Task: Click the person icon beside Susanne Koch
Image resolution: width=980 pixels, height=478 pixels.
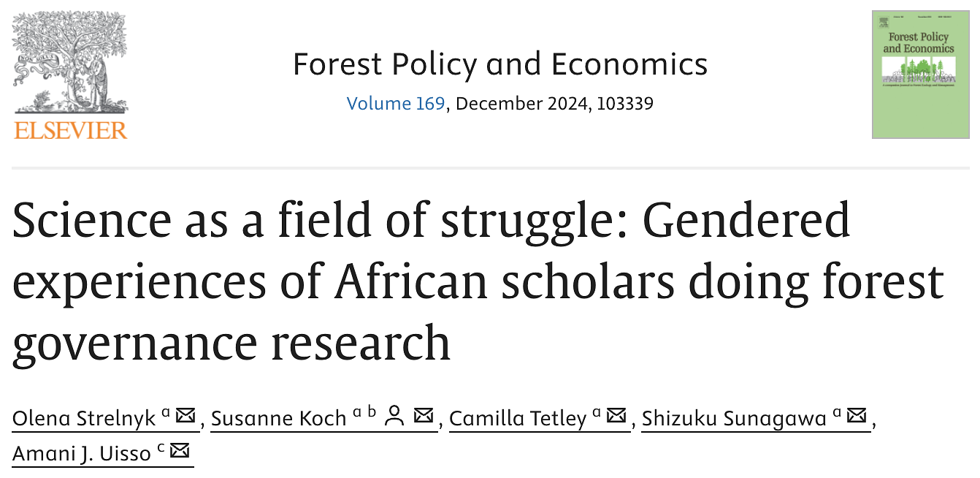Action: click(x=395, y=415)
